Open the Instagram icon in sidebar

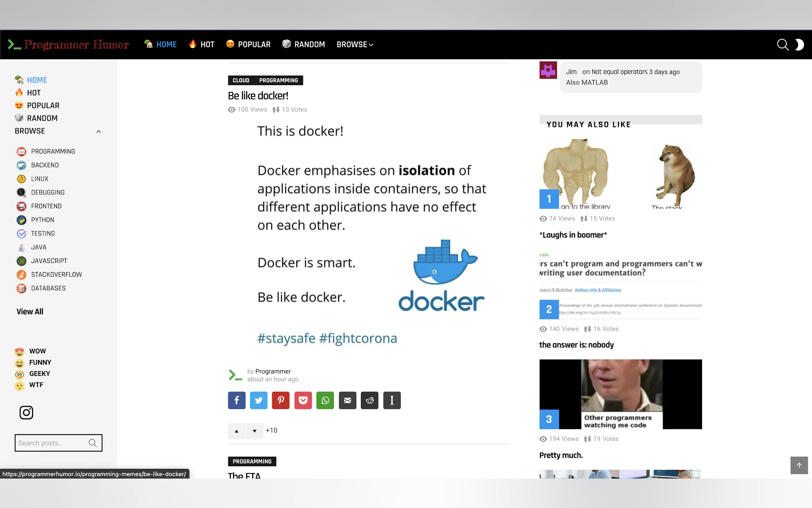click(26, 413)
